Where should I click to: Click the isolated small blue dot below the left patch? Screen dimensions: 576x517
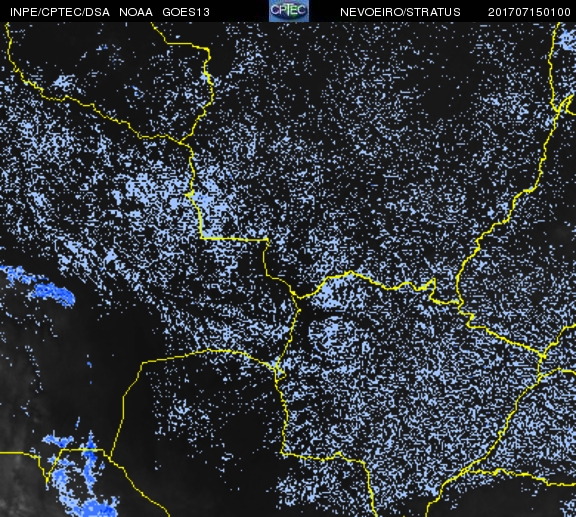[x=89, y=365]
